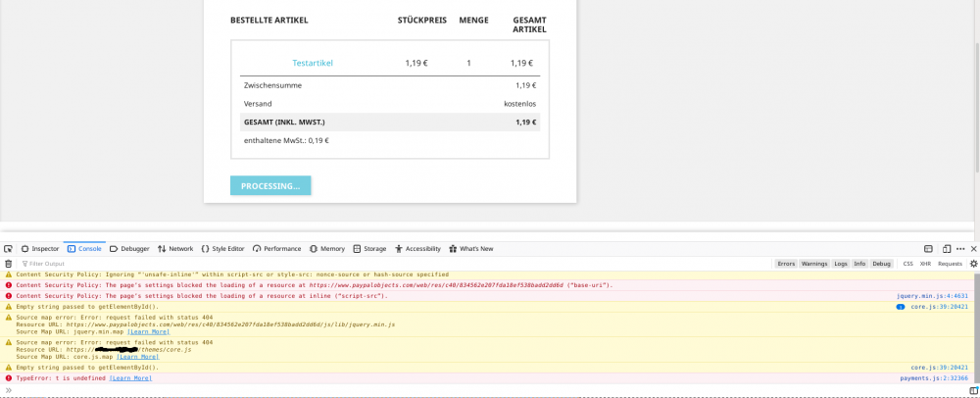This screenshot has width=980, height=398.
Task: Open the Storage tab
Action: tap(369, 249)
